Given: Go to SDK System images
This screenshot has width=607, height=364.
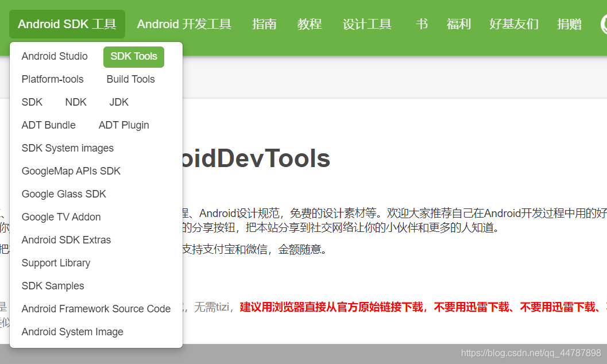Looking at the screenshot, I should 68,148.
